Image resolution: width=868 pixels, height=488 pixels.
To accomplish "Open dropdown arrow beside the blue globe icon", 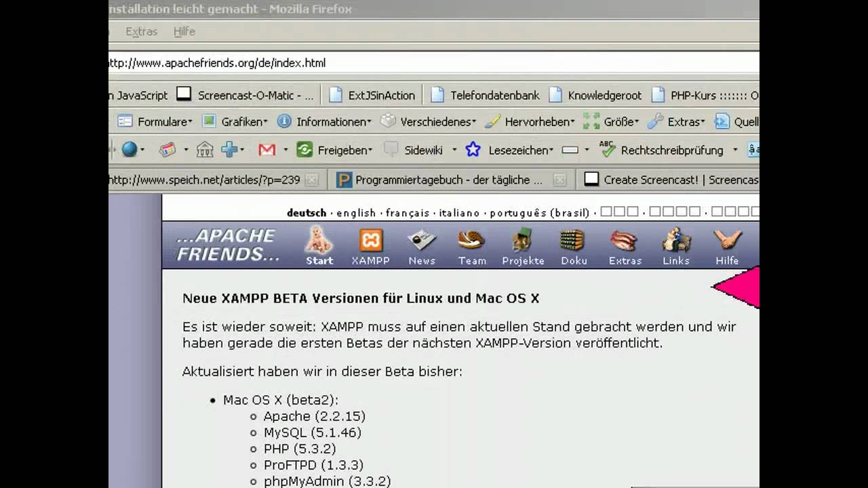I will click(x=142, y=150).
